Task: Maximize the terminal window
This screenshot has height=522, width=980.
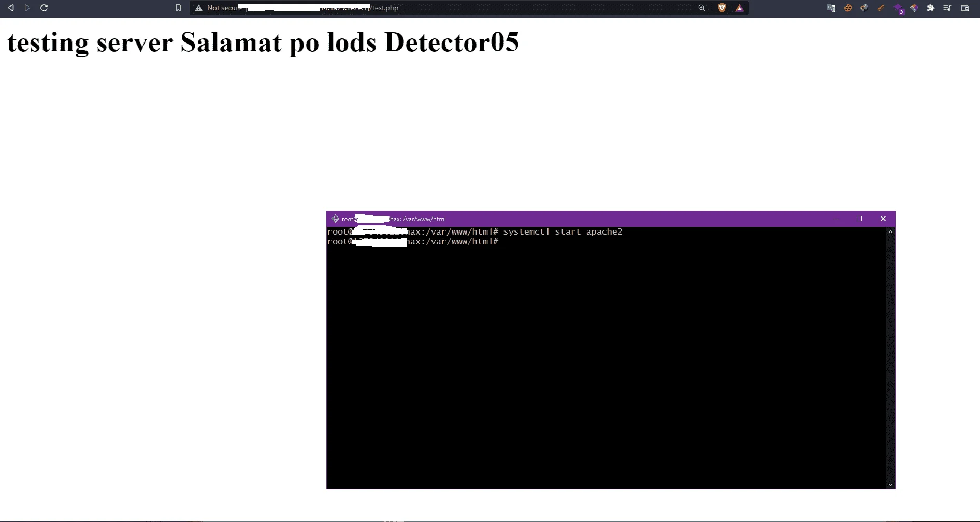Action: tap(859, 219)
